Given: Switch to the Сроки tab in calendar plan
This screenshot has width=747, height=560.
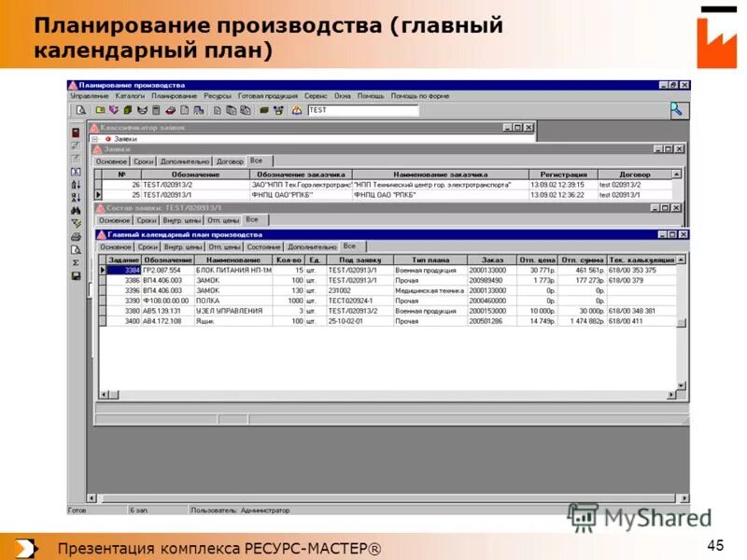Looking at the screenshot, I should (147, 245).
